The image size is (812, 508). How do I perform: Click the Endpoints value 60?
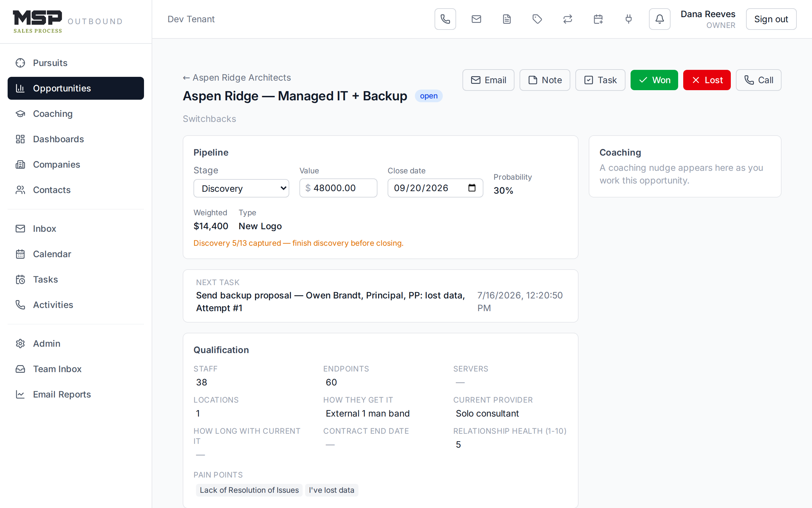click(331, 382)
